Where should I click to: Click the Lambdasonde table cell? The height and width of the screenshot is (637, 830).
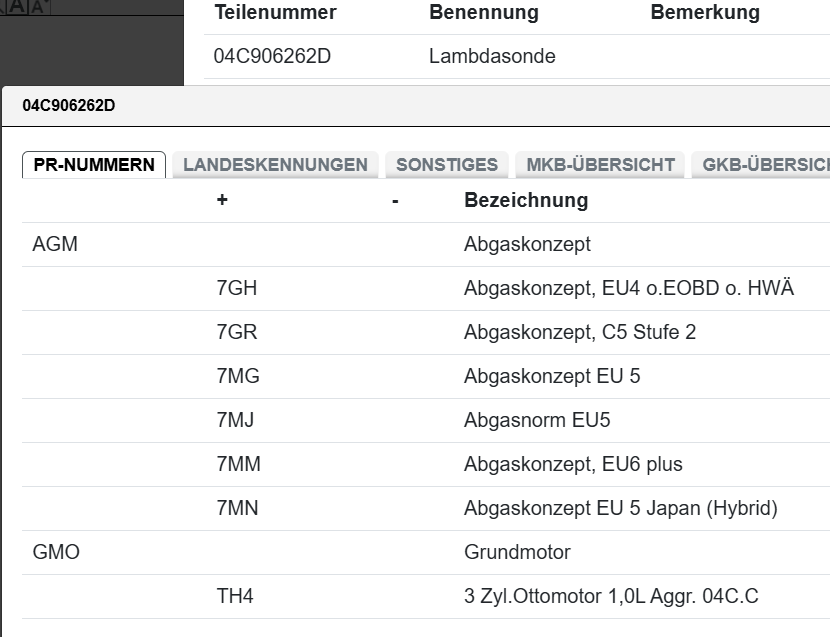(x=492, y=57)
